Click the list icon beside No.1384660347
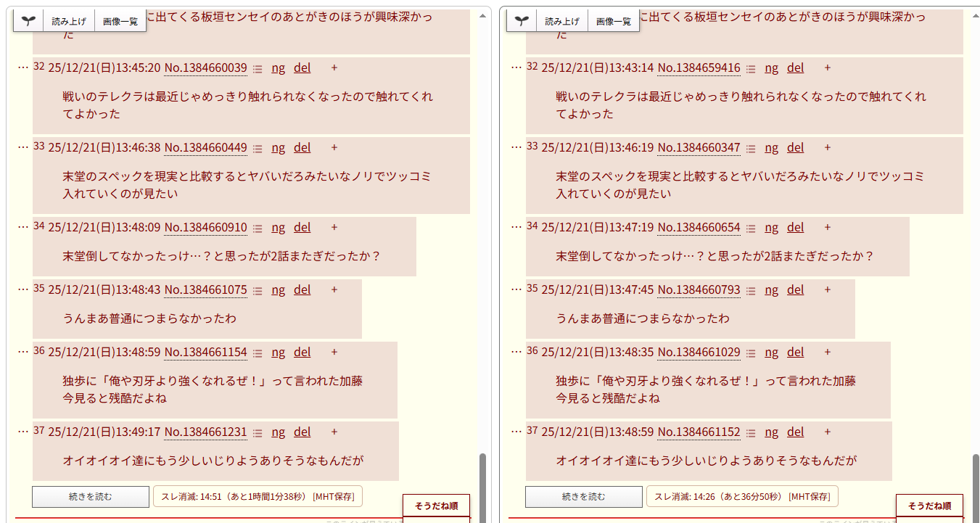 (x=751, y=148)
